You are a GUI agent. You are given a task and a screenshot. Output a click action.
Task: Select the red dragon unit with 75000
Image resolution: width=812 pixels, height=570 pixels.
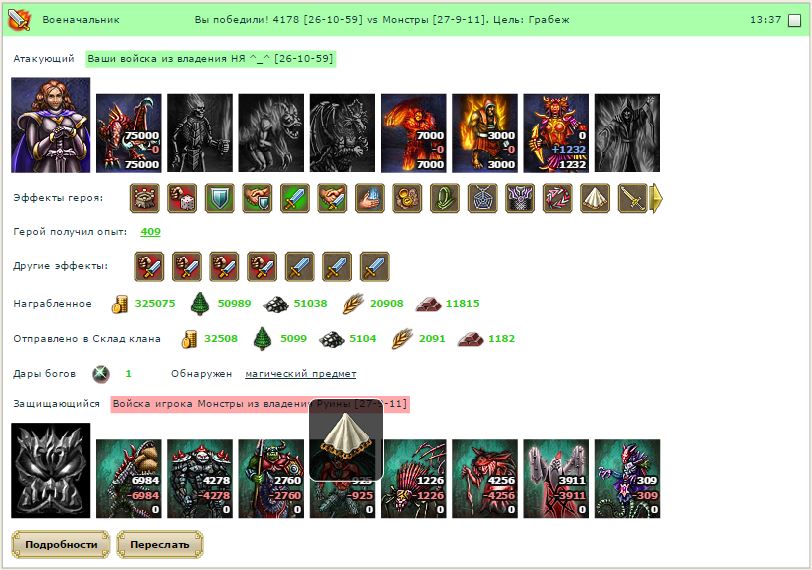[x=129, y=133]
